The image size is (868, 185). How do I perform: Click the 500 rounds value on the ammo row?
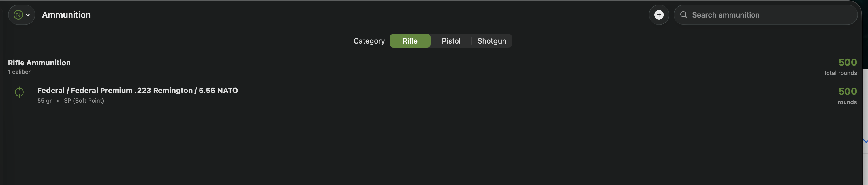[x=847, y=91]
